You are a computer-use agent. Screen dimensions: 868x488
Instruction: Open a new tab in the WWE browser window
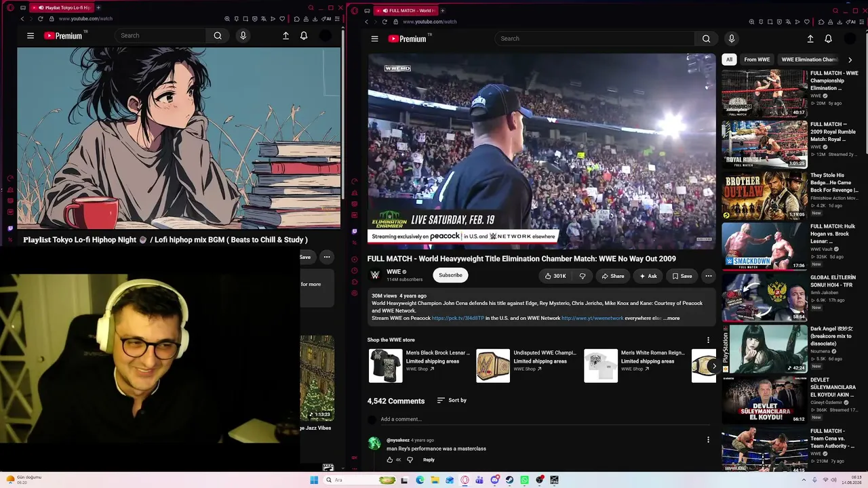pos(442,10)
